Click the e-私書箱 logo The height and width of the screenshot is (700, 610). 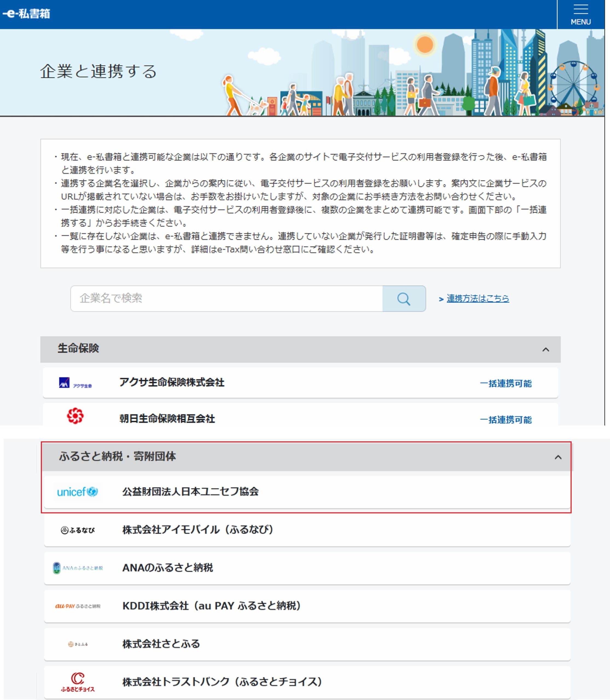click(x=27, y=14)
